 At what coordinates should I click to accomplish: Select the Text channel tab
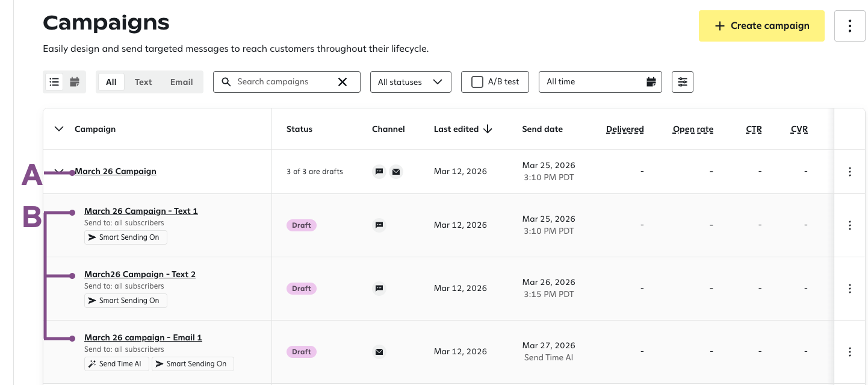tap(143, 82)
